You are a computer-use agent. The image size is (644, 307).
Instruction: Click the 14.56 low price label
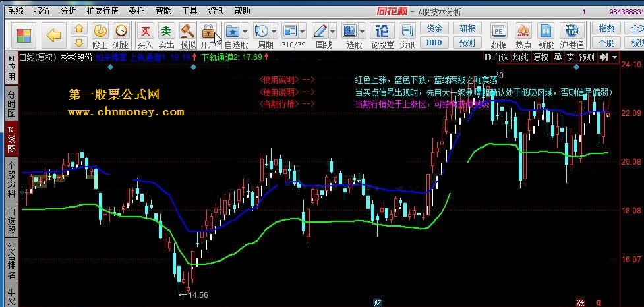click(198, 294)
